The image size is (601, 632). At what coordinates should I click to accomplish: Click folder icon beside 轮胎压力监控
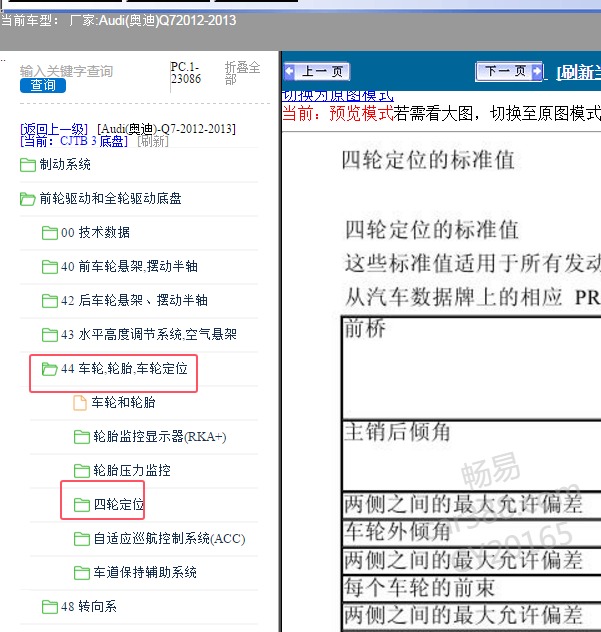click(81, 471)
